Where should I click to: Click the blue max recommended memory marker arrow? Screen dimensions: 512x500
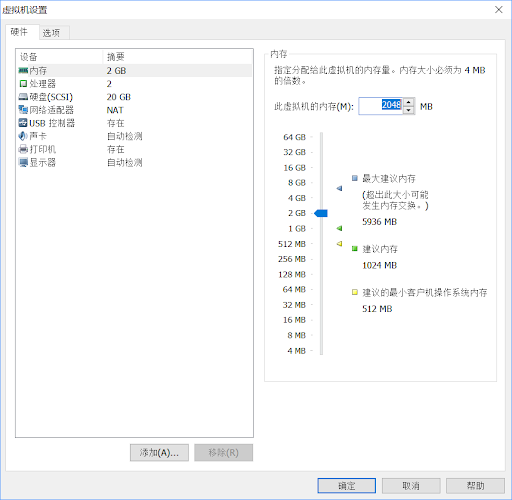339,188
